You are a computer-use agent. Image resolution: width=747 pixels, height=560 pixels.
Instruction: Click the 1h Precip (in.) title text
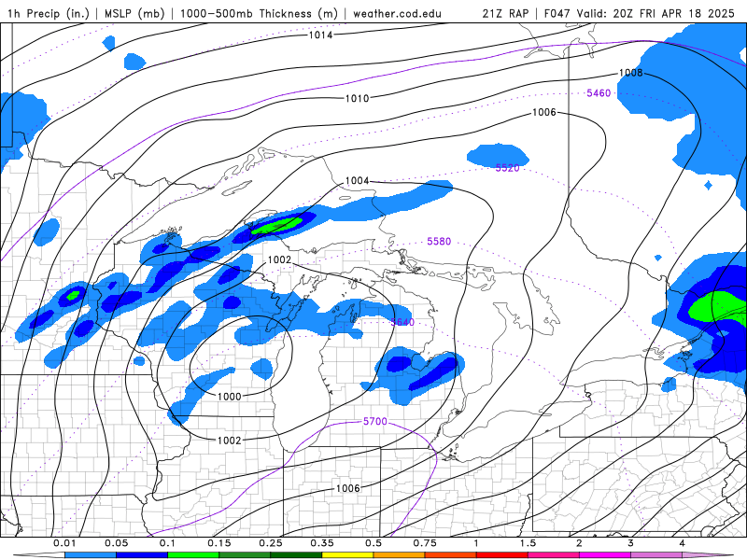pyautogui.click(x=49, y=13)
